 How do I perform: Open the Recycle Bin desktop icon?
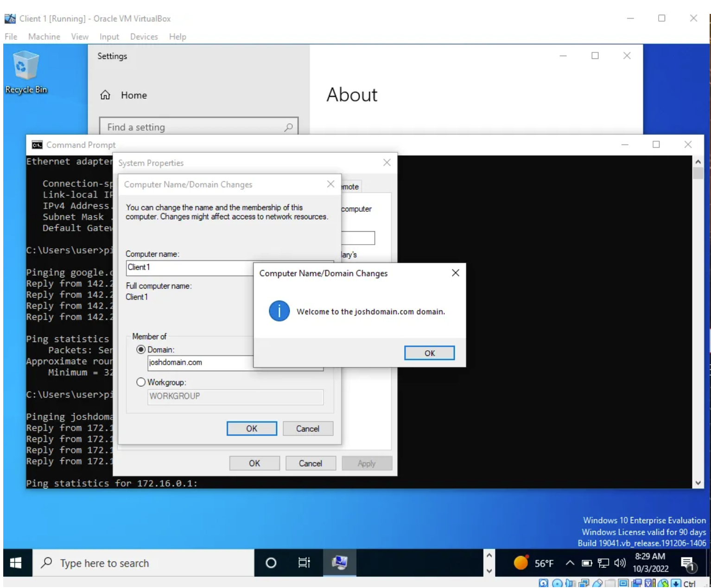click(x=26, y=72)
